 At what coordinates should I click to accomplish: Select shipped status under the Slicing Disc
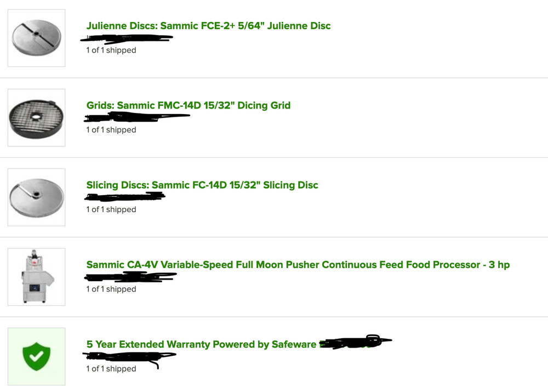click(x=111, y=209)
